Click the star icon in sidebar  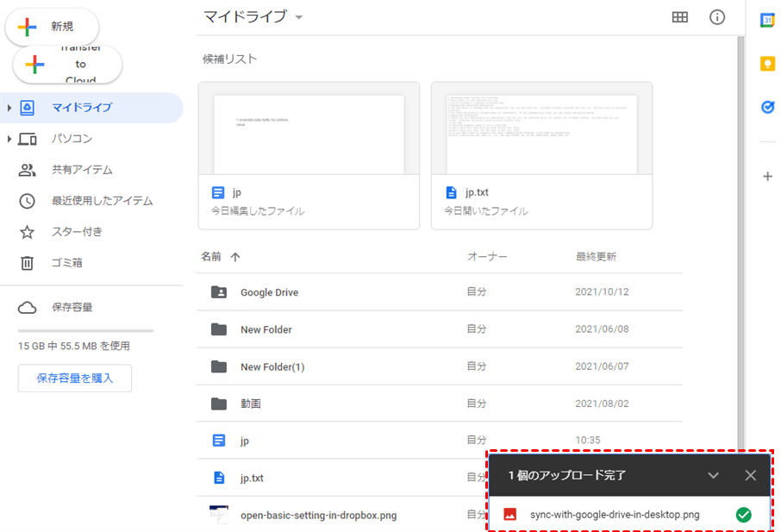[27, 232]
